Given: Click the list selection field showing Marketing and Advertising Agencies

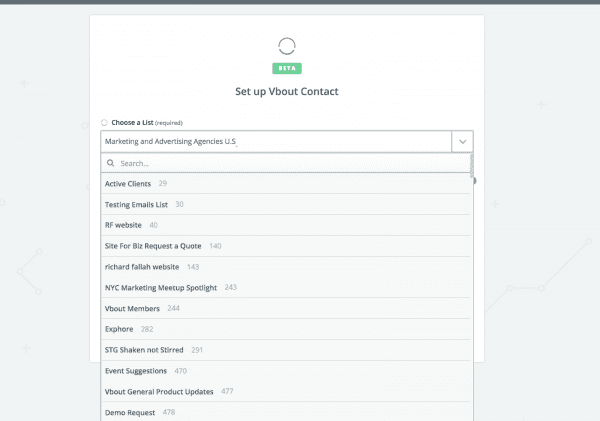Looking at the screenshot, I should pos(276,142).
